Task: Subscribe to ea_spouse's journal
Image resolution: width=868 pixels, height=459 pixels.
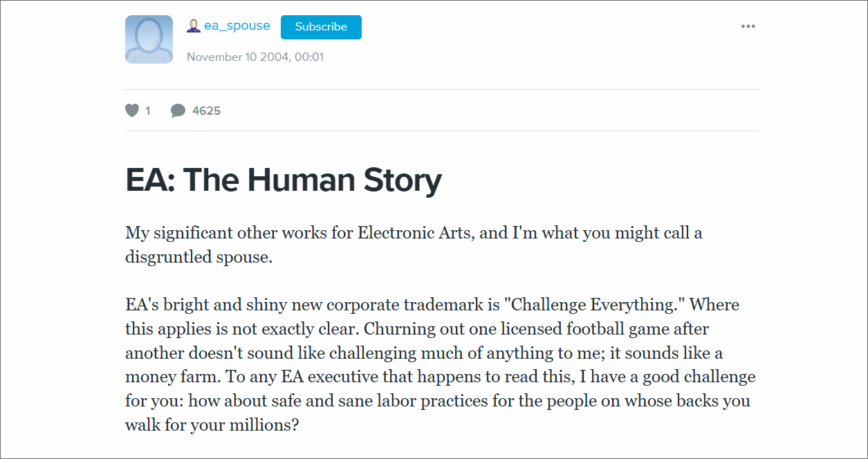Action: coord(321,27)
